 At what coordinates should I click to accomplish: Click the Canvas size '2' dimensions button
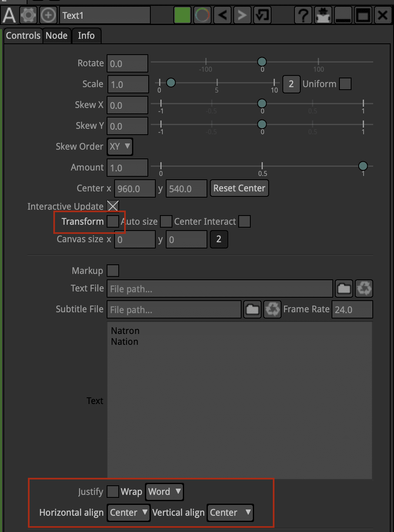click(219, 240)
